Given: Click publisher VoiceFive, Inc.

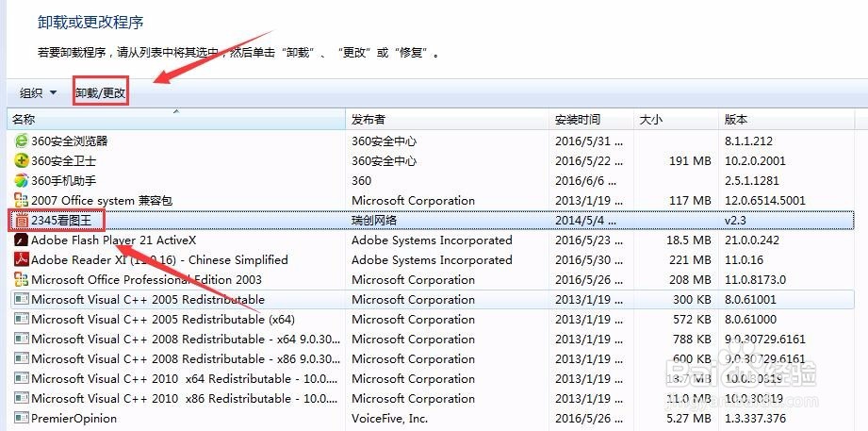Looking at the screenshot, I should tap(390, 418).
